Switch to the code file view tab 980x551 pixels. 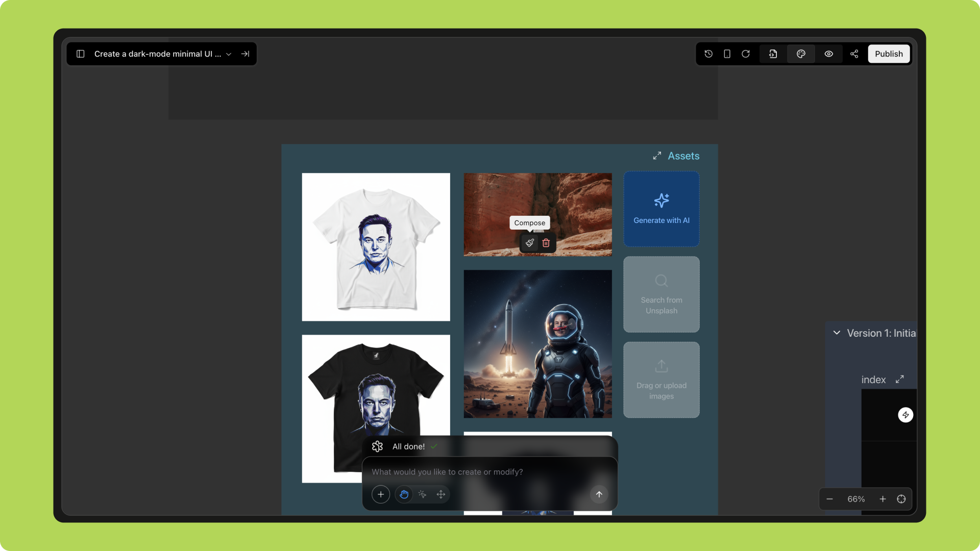coord(773,54)
